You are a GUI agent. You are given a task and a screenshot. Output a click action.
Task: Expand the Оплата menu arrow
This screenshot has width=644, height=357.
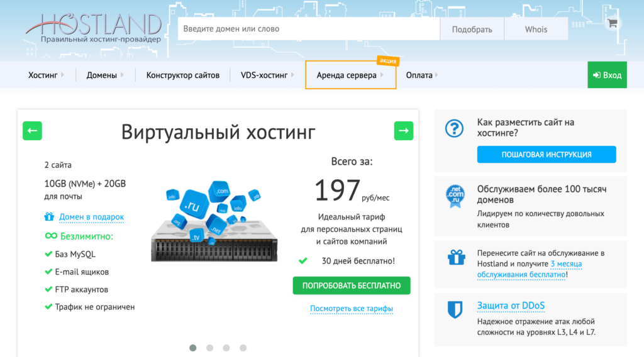point(436,75)
